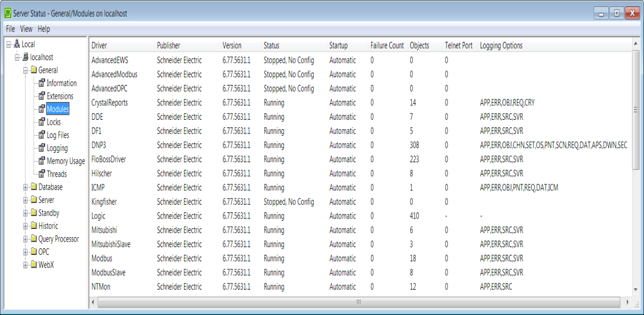
Task: Open the View menu
Action: [x=26, y=29]
